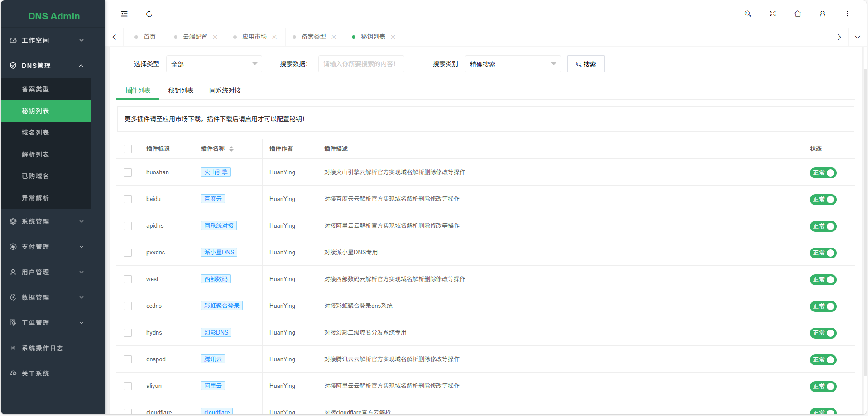Click the 搜索 button
Screen dimensions: 868x416
pos(586,64)
